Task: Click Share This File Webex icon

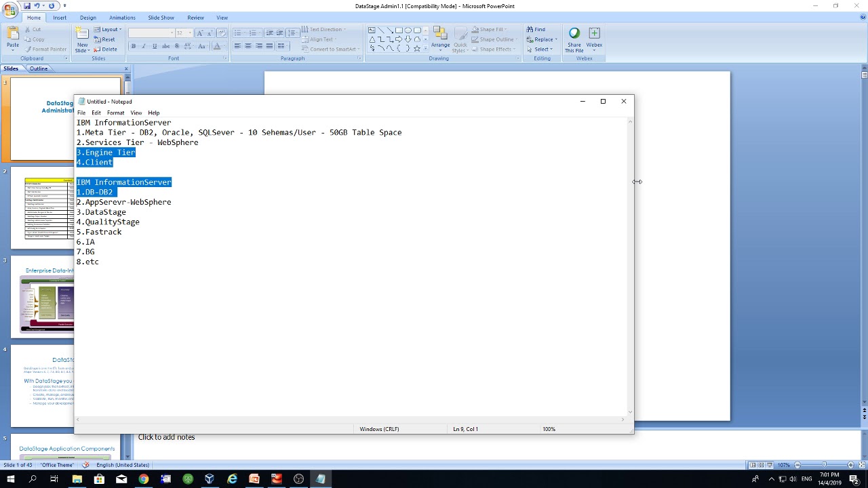Action: click(574, 40)
